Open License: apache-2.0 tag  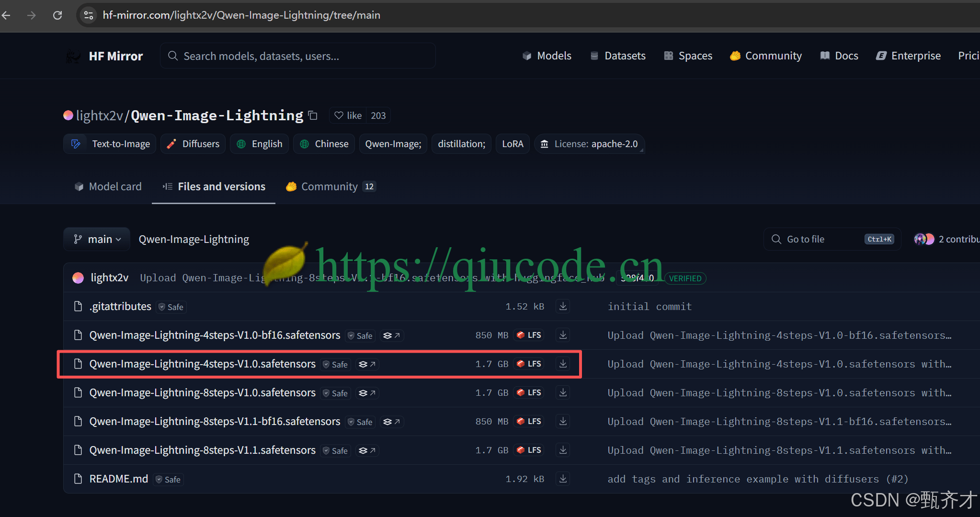[590, 144]
